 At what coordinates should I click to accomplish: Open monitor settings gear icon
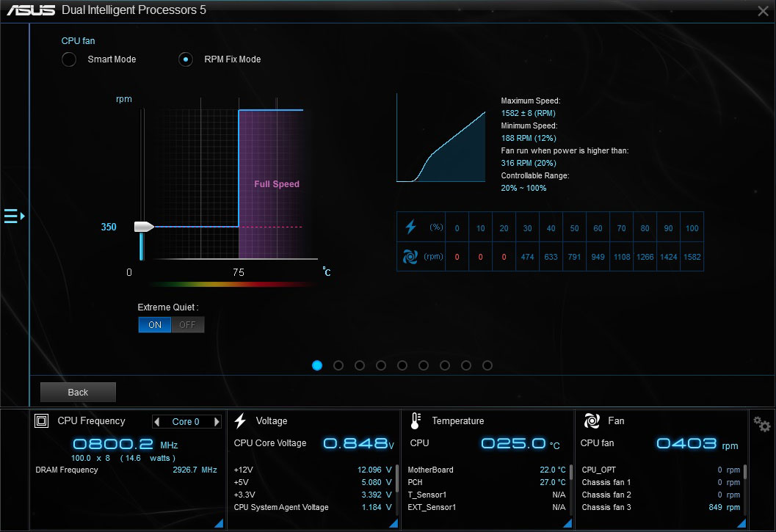pos(761,424)
